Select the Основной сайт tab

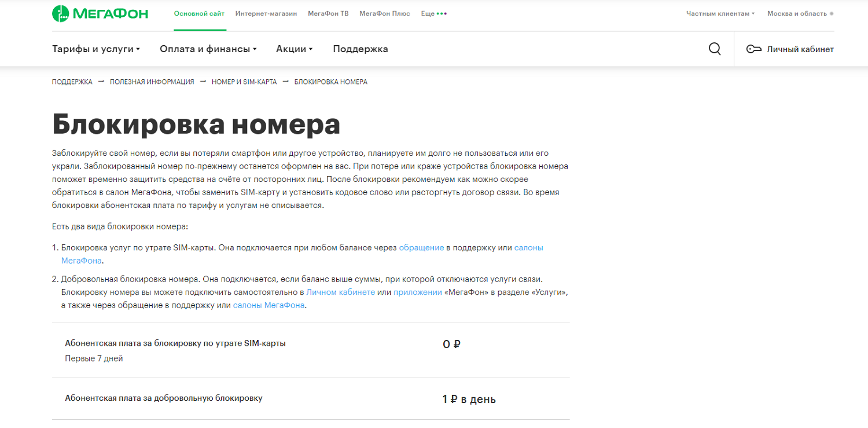coord(199,13)
